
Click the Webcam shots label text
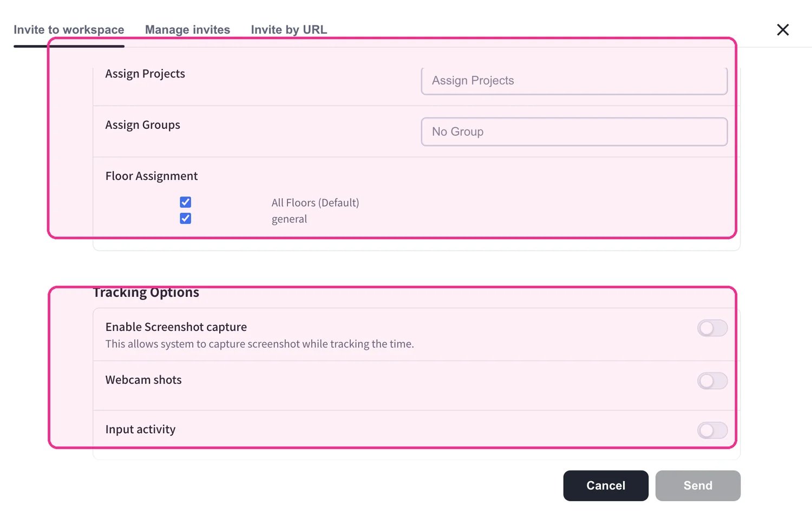(143, 380)
